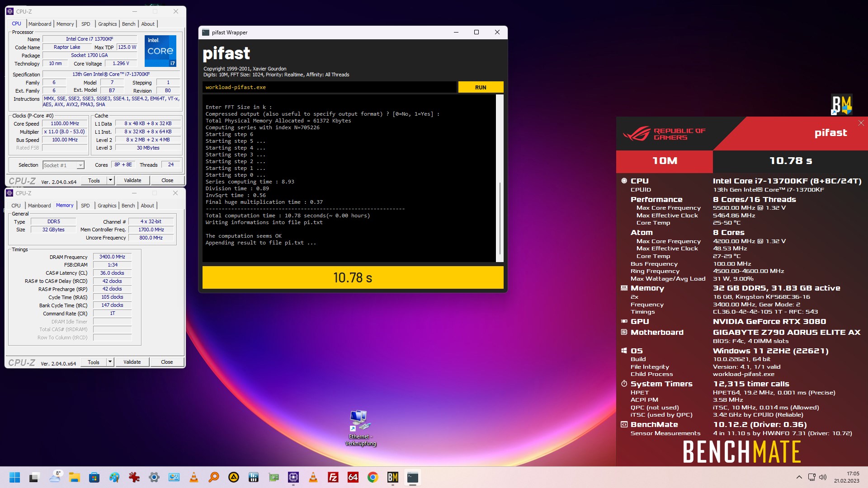Switch to CPU tab in lower CPU-Z
Screen dimensions: 868x488
[x=16, y=206]
